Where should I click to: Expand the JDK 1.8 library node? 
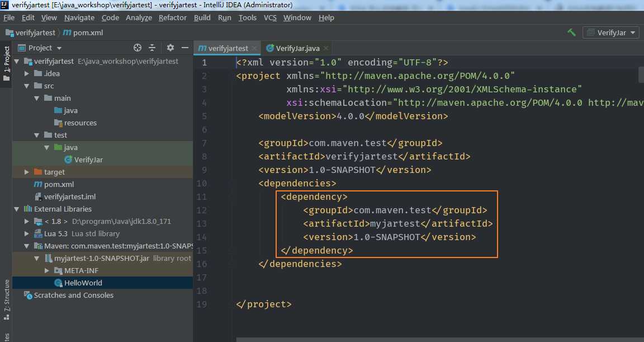pos(27,222)
